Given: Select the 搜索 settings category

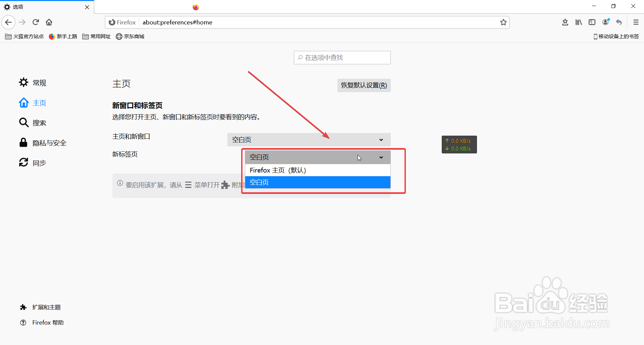Looking at the screenshot, I should click(33, 123).
